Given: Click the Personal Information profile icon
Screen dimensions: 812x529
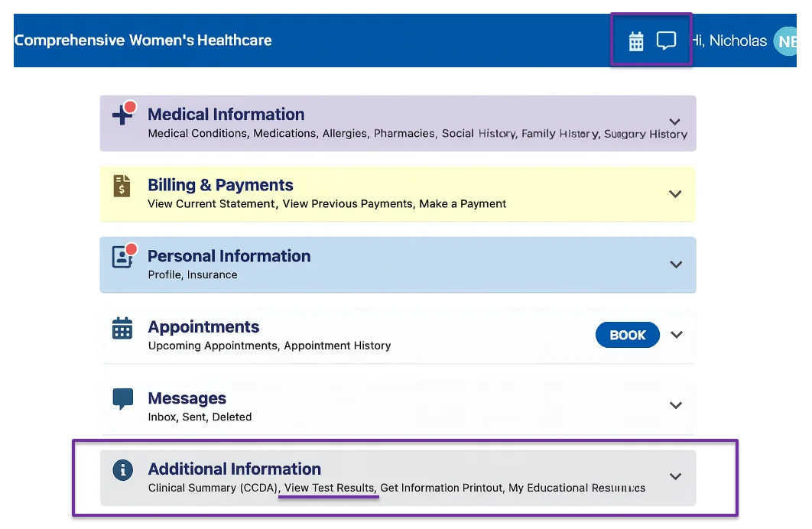Looking at the screenshot, I should pyautogui.click(x=122, y=257).
